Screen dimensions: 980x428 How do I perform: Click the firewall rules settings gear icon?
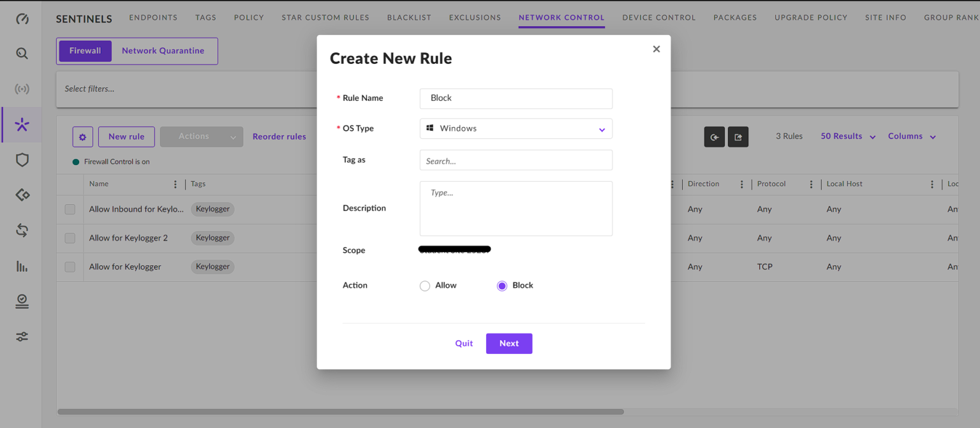click(x=82, y=137)
